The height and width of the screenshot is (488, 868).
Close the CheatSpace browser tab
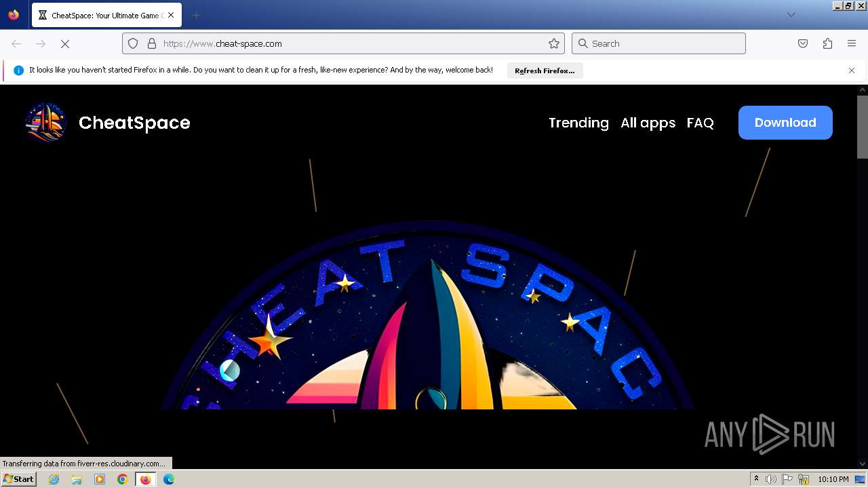[171, 15]
